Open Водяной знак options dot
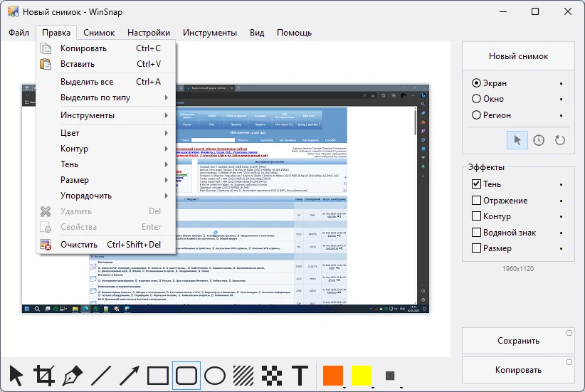This screenshot has height=392, width=585. point(561,233)
